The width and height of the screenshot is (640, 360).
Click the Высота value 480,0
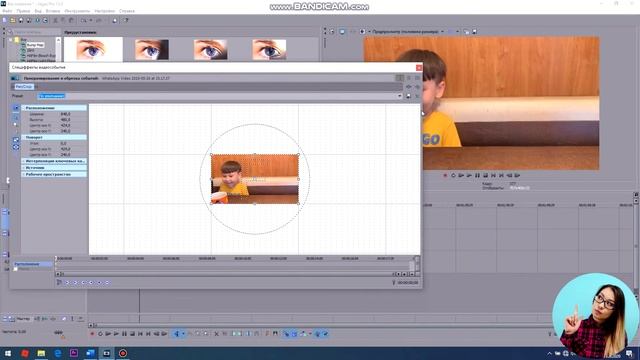[x=65, y=120]
